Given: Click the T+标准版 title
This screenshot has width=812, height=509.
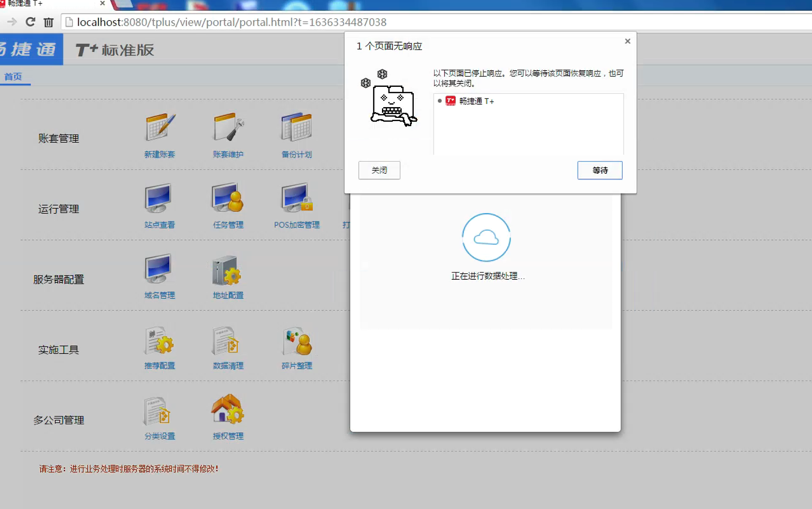Looking at the screenshot, I should click(114, 50).
